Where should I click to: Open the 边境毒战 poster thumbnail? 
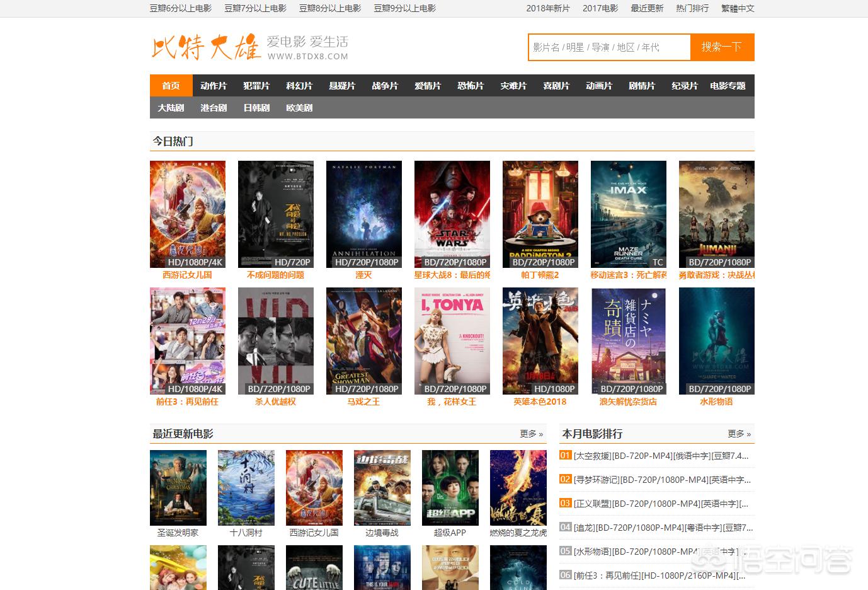[x=382, y=488]
